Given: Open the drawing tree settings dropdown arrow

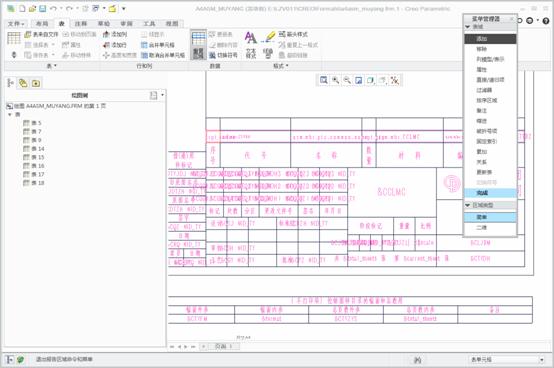Looking at the screenshot, I should (x=163, y=95).
